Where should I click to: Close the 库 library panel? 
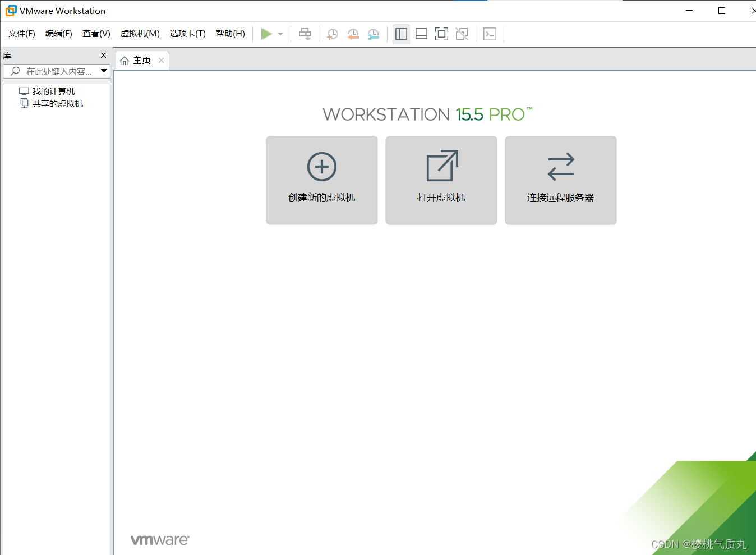point(103,55)
